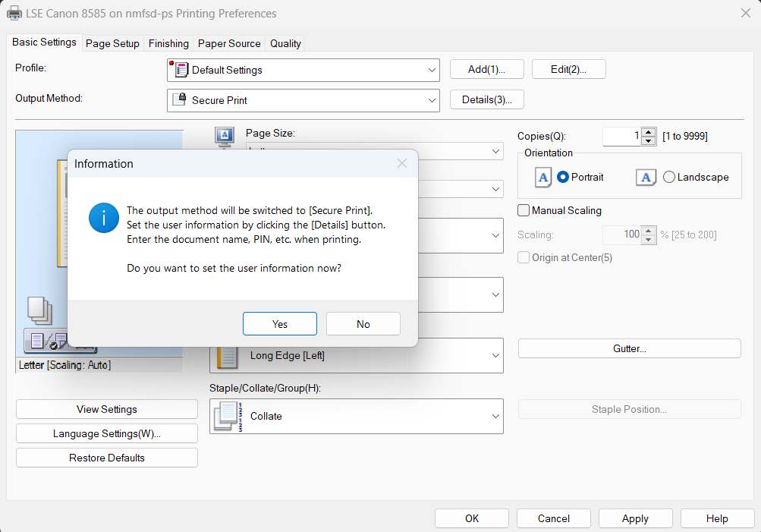
Task: Click the blue information icon in the dialog
Action: pyautogui.click(x=104, y=218)
